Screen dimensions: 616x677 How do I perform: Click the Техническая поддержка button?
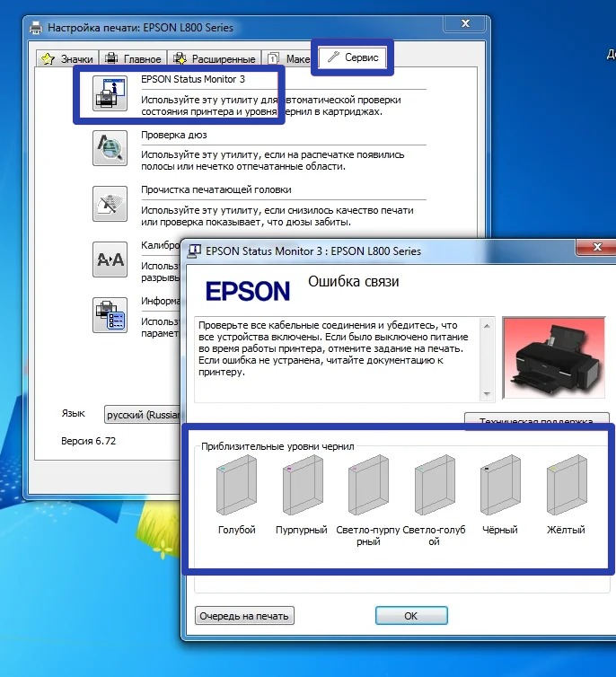pos(537,420)
